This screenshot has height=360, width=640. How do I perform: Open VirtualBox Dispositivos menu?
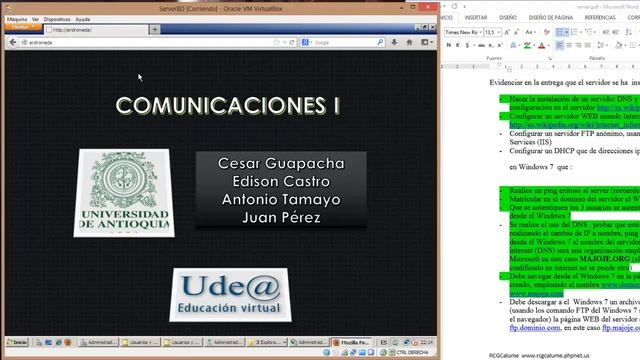[57, 19]
